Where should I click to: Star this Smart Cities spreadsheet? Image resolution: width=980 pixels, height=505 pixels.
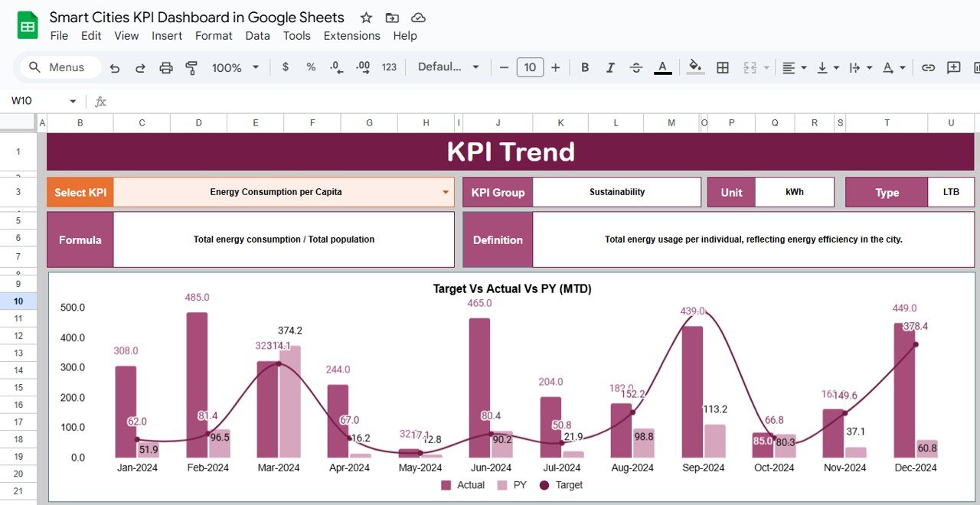pos(366,18)
